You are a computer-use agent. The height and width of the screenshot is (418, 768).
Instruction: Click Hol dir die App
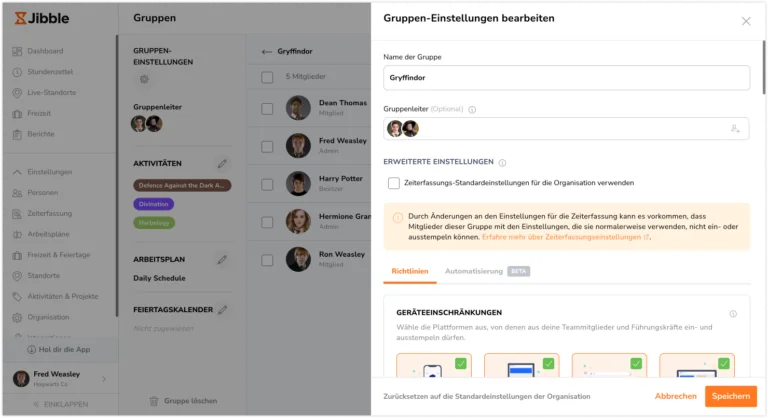click(x=59, y=349)
